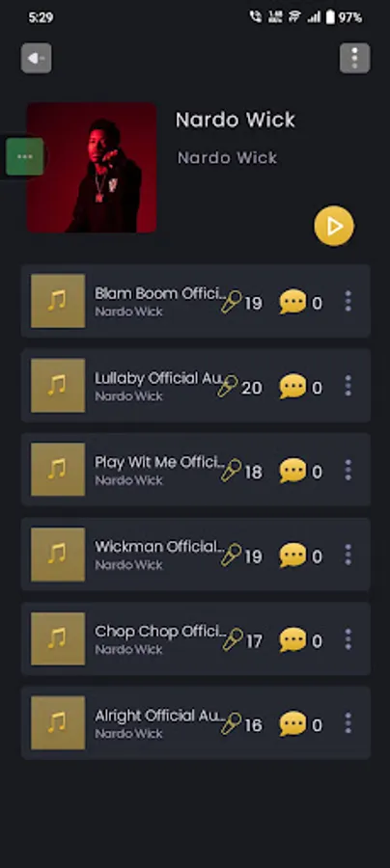Tap the green floating dots widget

pyautogui.click(x=25, y=156)
